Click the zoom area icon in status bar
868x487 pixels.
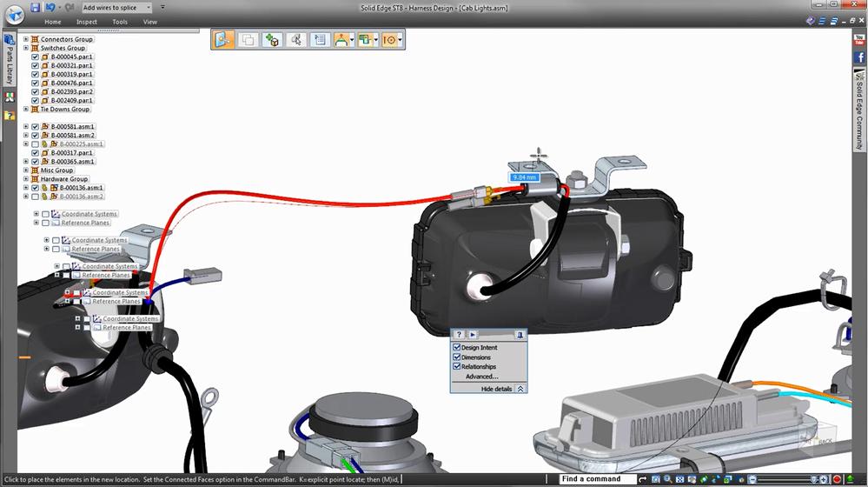tap(655, 479)
